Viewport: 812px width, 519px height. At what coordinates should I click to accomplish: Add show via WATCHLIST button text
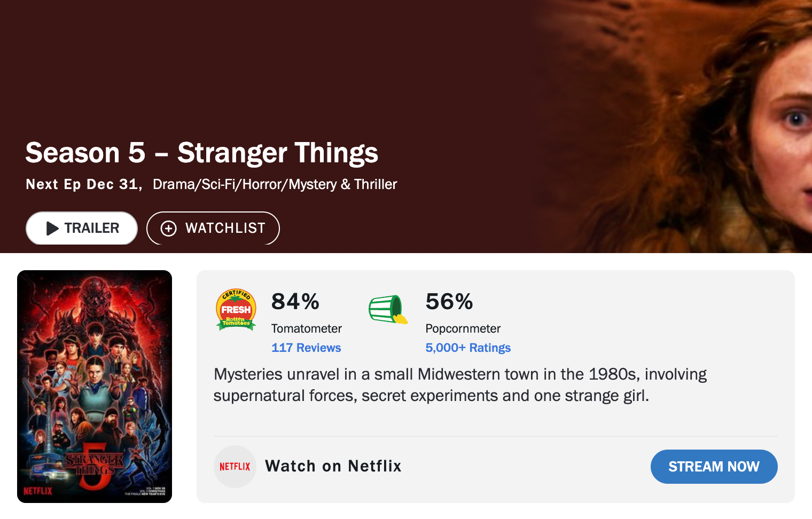click(x=225, y=228)
